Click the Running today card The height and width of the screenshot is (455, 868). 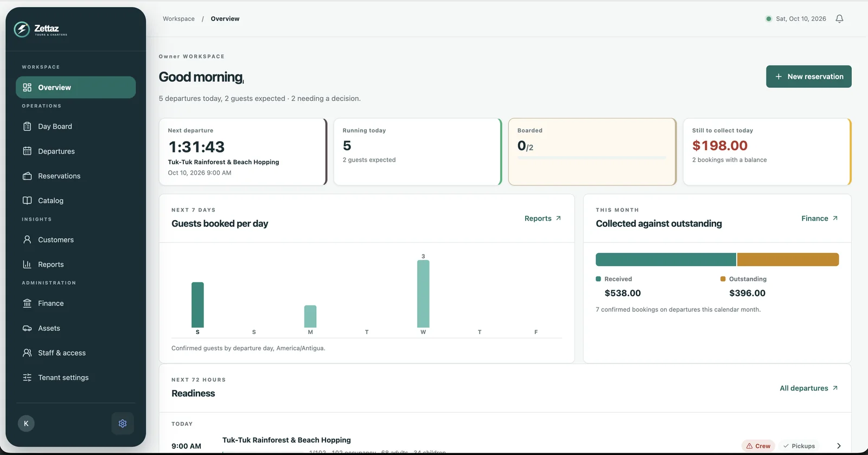click(418, 152)
